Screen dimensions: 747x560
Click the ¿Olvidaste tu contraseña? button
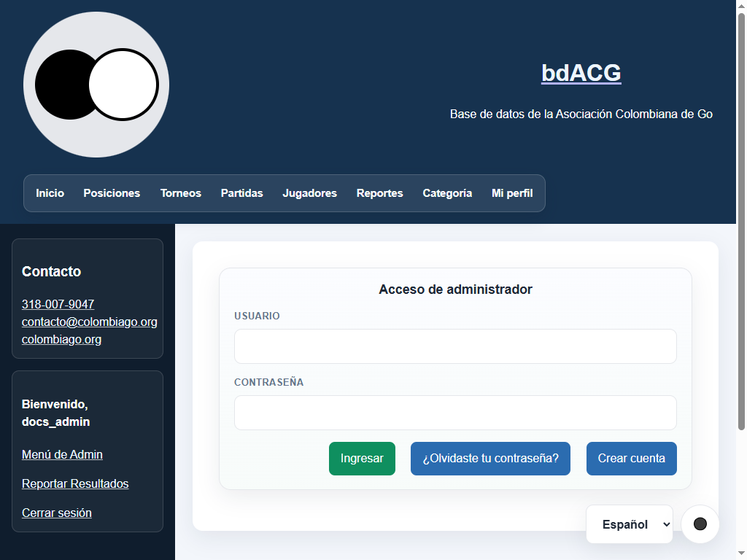point(490,458)
